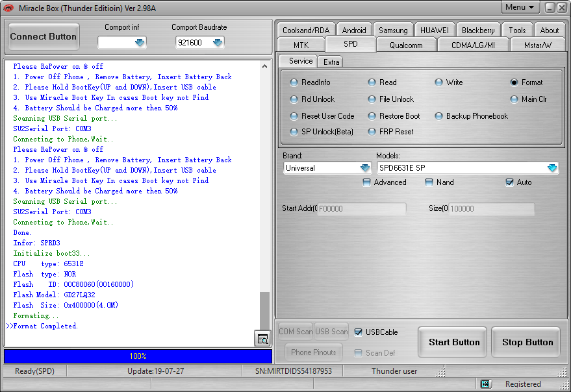Click the 'Infor: SPRD3' log line
The height and width of the screenshot is (392, 571).
point(37,243)
